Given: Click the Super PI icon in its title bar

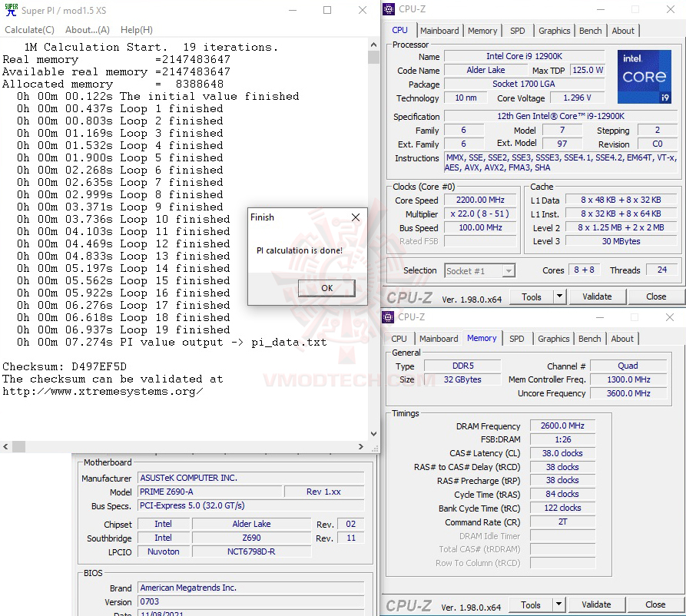Looking at the screenshot, I should point(11,10).
